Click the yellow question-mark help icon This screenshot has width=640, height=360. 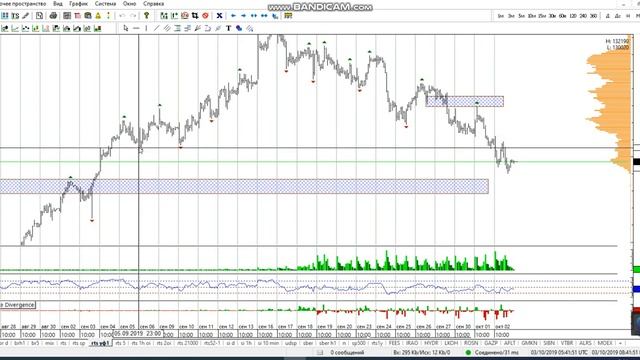pos(146,16)
